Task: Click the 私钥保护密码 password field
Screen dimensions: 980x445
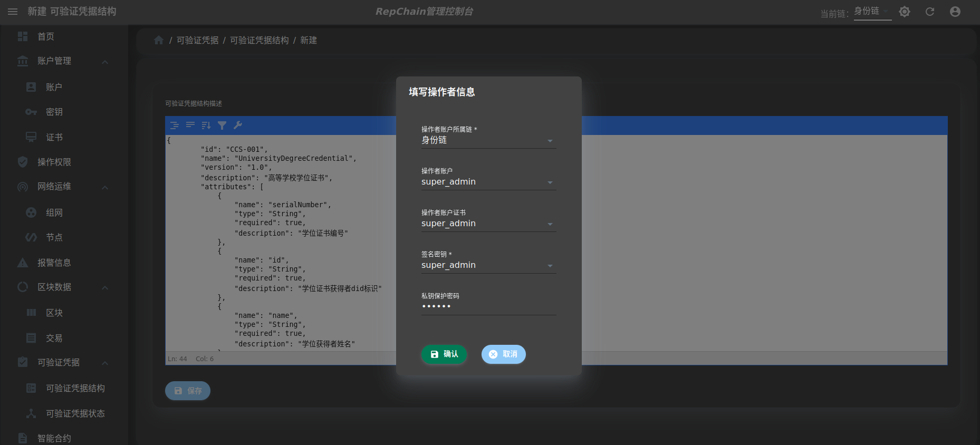Action: (x=488, y=307)
